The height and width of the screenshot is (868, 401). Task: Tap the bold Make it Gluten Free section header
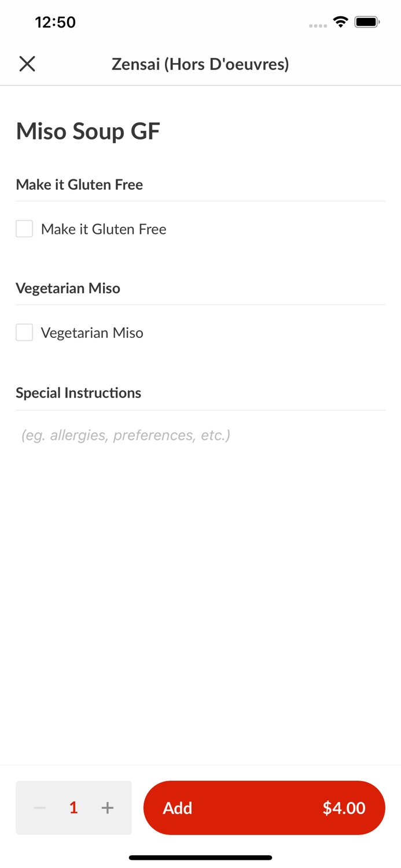pos(79,185)
